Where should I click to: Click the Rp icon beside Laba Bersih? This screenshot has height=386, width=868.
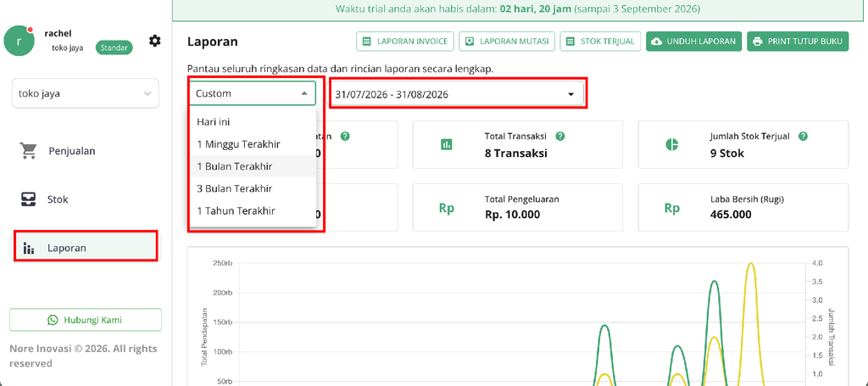(672, 208)
